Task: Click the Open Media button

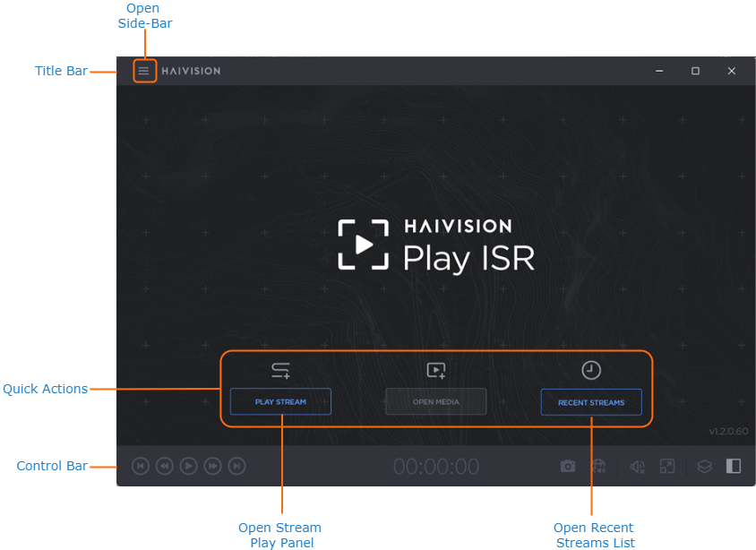Action: click(436, 402)
